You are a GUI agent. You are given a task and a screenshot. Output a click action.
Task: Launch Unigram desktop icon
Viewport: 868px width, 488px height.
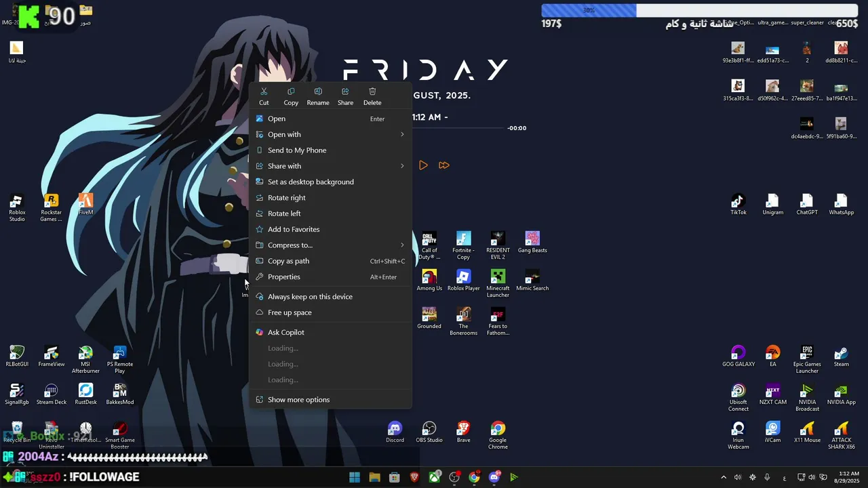coord(772,204)
